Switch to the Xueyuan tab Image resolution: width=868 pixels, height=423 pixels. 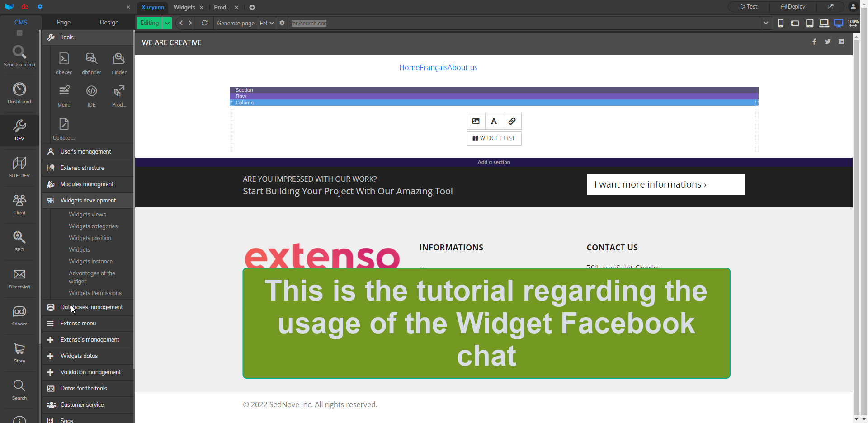[153, 7]
